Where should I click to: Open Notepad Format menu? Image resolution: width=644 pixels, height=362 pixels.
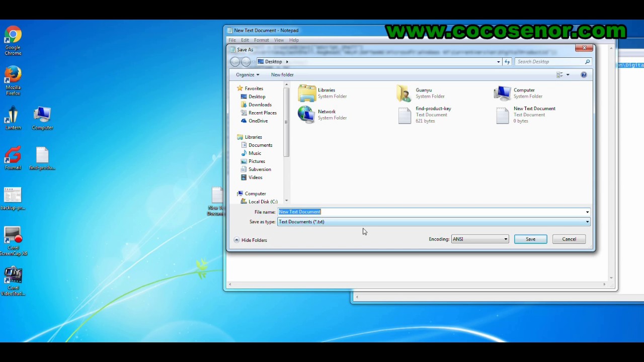point(261,40)
